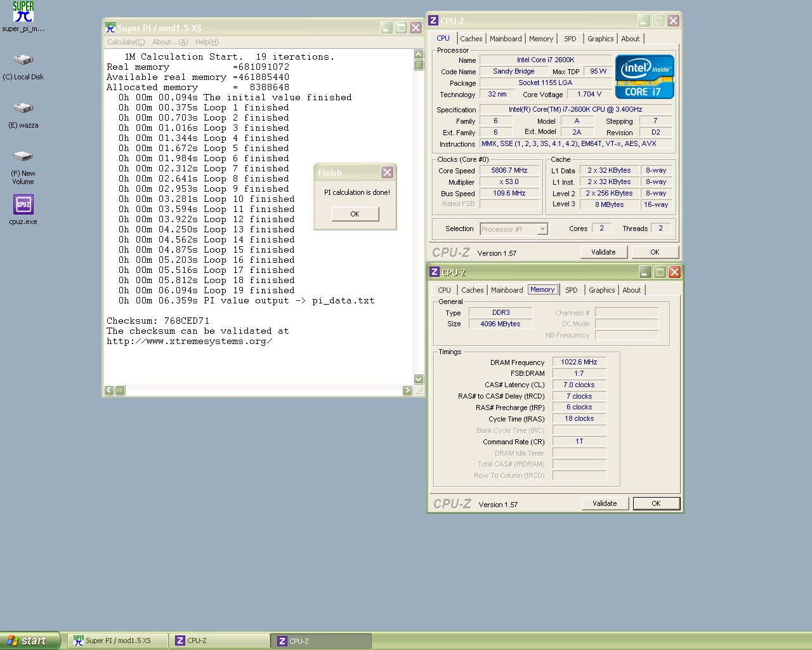Click Validate in the upper CPU-Z window
This screenshot has width=812, height=650.
(603, 252)
